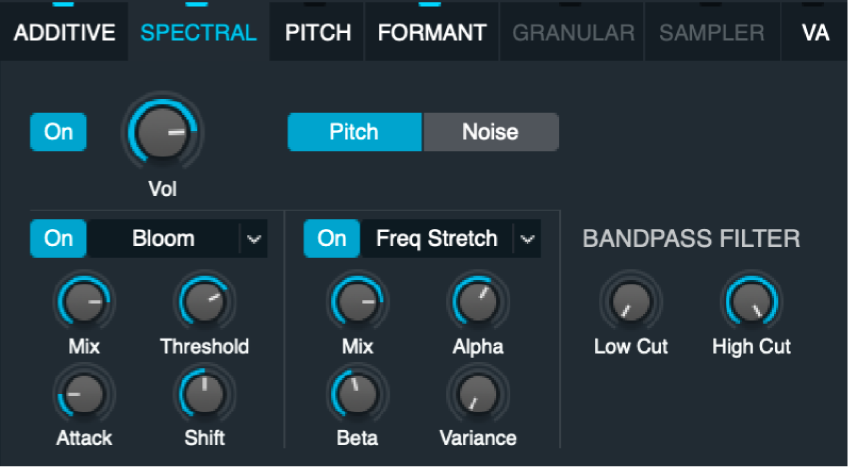Click the Bloom Threshold knob
The image size is (850, 468).
click(x=204, y=302)
